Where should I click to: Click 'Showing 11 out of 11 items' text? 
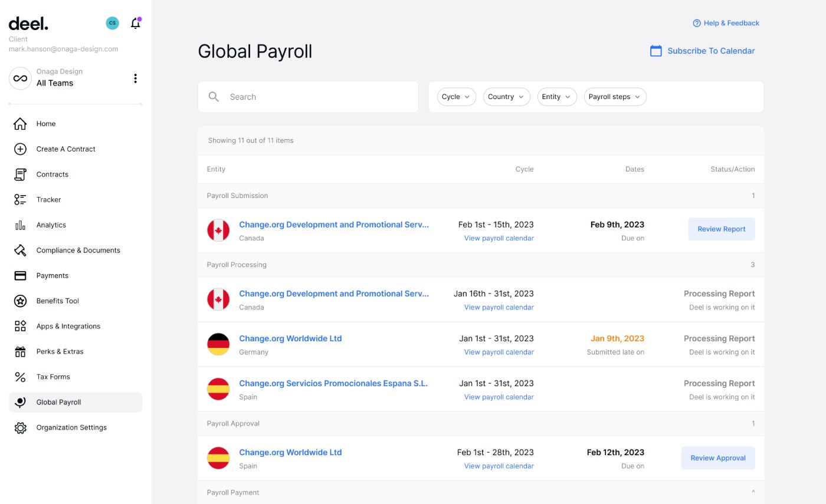(x=251, y=140)
